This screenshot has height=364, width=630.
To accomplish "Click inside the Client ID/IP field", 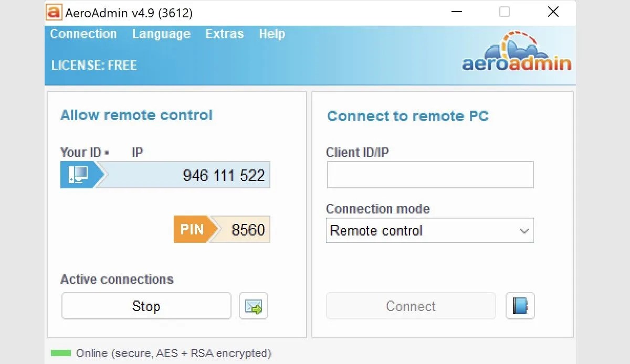I will coord(430,175).
